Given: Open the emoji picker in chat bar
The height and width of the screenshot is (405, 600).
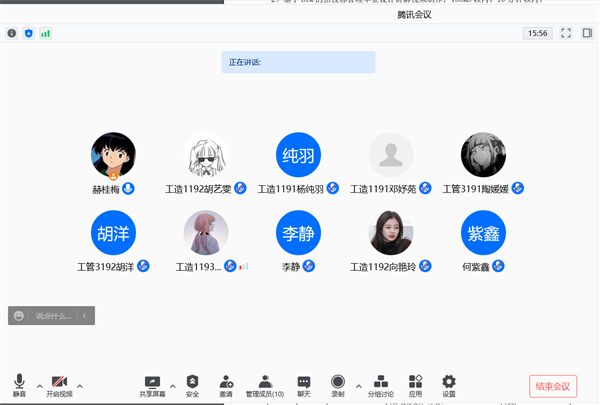Looking at the screenshot, I should coord(19,316).
